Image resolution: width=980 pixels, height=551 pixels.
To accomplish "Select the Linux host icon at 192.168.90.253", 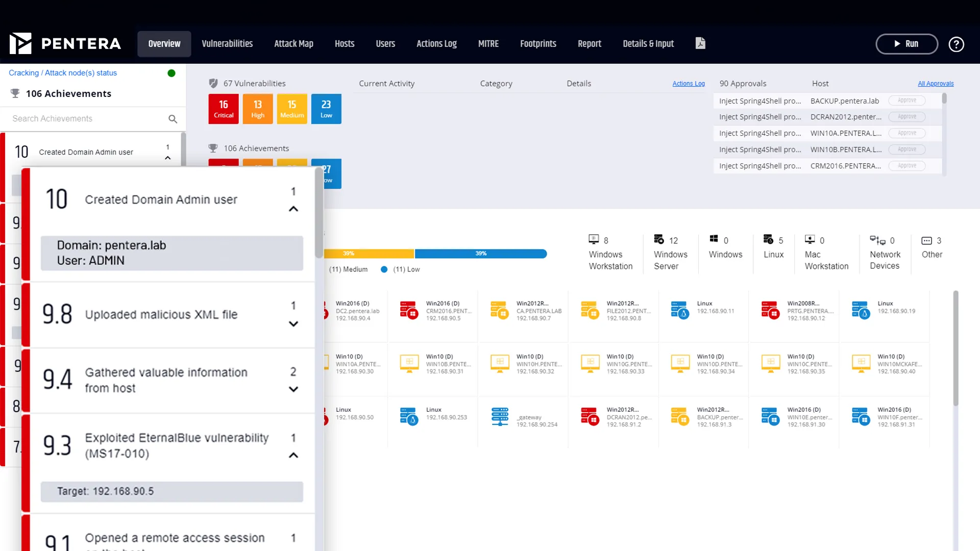I will tap(409, 416).
